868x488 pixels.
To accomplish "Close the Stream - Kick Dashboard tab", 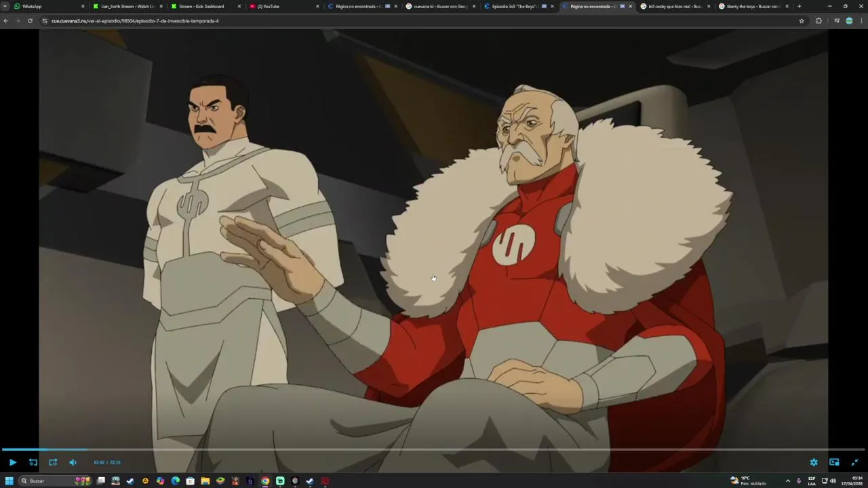I will (x=239, y=6).
